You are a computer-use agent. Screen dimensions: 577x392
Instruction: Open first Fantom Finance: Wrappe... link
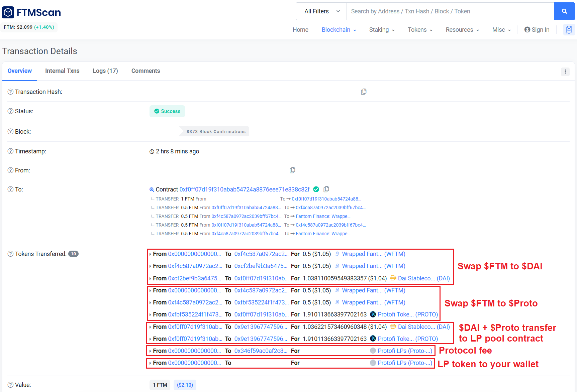point(323,216)
